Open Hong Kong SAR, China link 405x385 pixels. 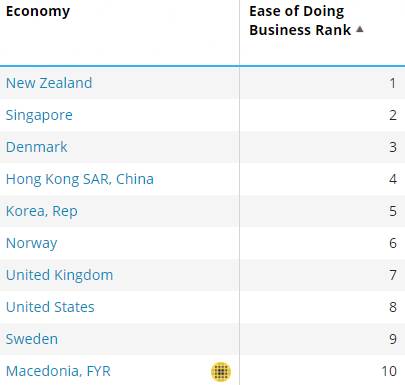click(x=80, y=179)
